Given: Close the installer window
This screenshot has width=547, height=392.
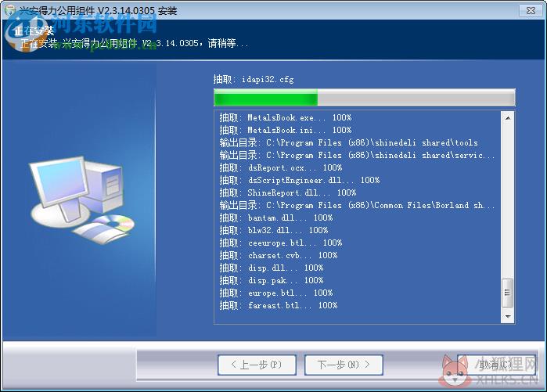Looking at the screenshot, I should [x=531, y=10].
